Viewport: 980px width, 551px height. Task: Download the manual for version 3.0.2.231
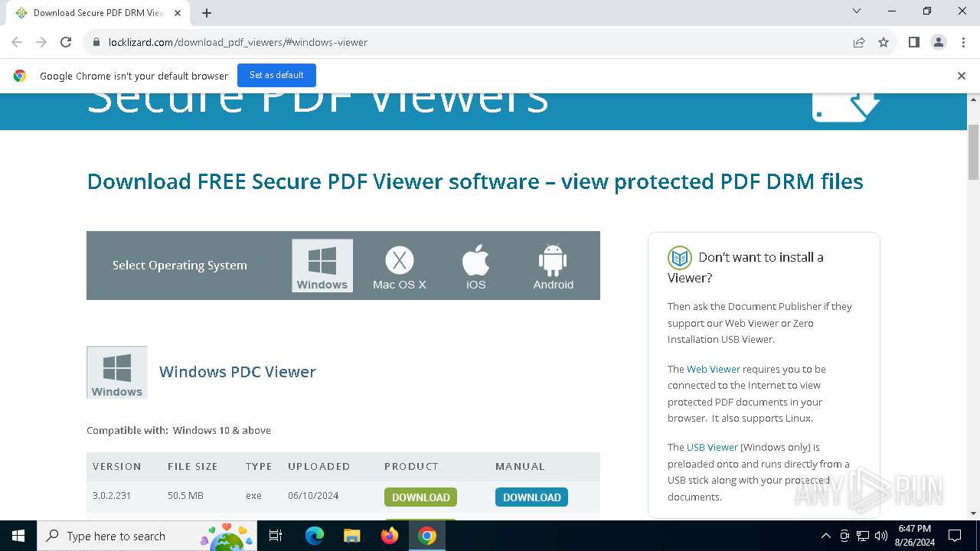tap(531, 497)
